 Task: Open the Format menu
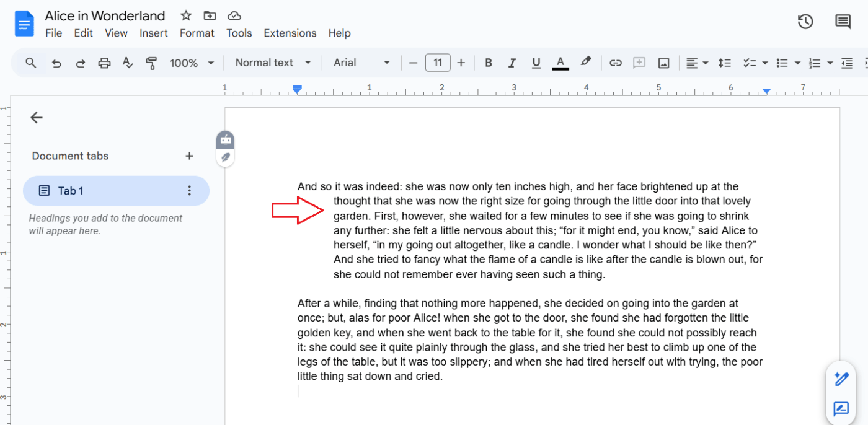pos(197,33)
